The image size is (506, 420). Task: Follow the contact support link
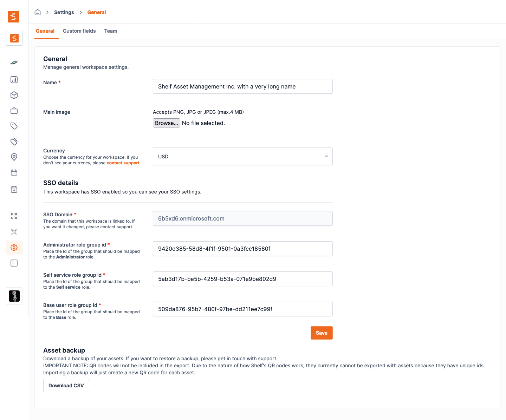coord(123,163)
